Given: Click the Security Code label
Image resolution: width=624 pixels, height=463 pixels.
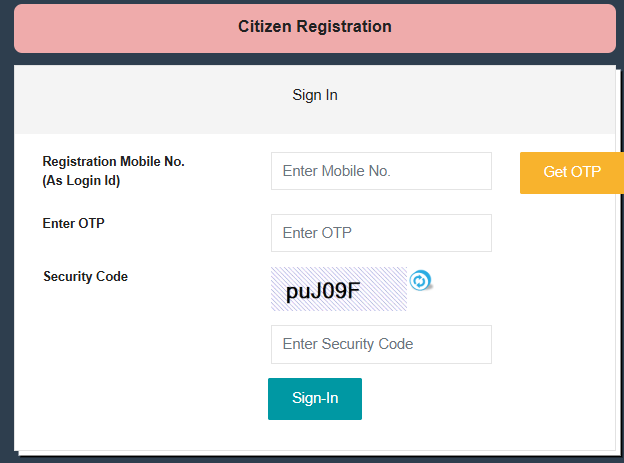Looking at the screenshot, I should pos(85,276).
